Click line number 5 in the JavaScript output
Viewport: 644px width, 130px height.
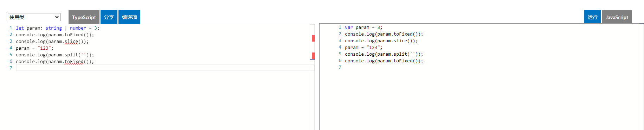(340, 54)
